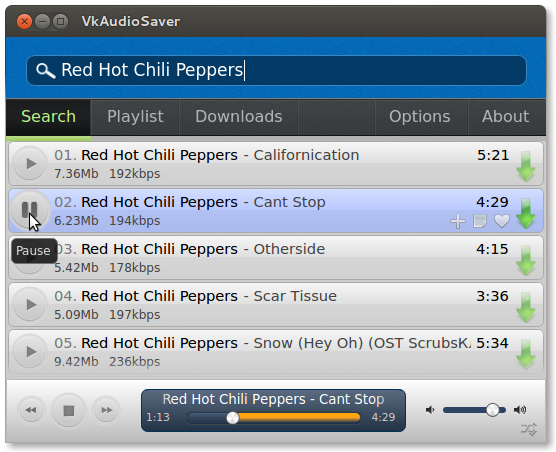Play Californication track
556x452 pixels.
[30, 163]
